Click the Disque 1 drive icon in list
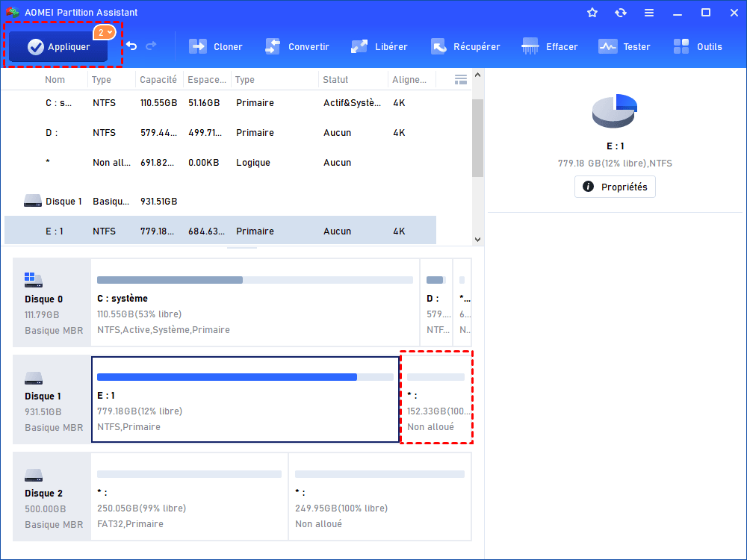Viewport: 747px width, 560px height. (32, 200)
